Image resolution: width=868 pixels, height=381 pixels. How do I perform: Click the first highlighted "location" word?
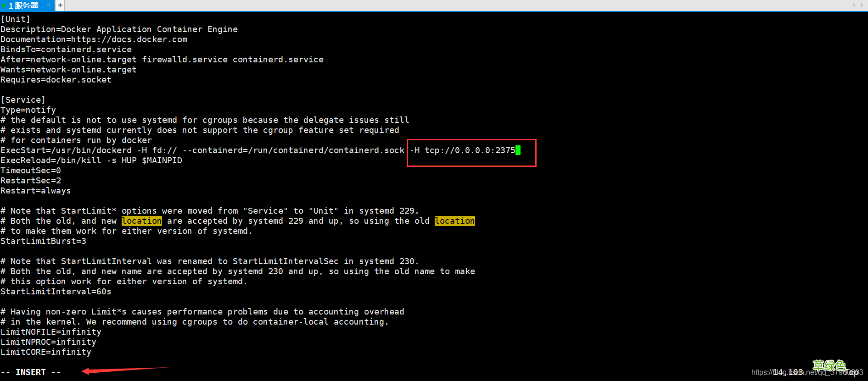point(141,221)
